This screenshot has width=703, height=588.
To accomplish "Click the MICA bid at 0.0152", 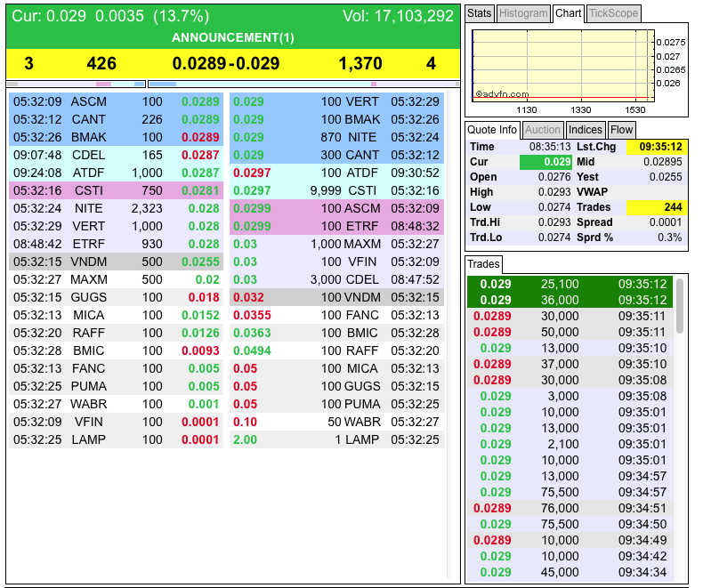I will pyautogui.click(x=116, y=315).
